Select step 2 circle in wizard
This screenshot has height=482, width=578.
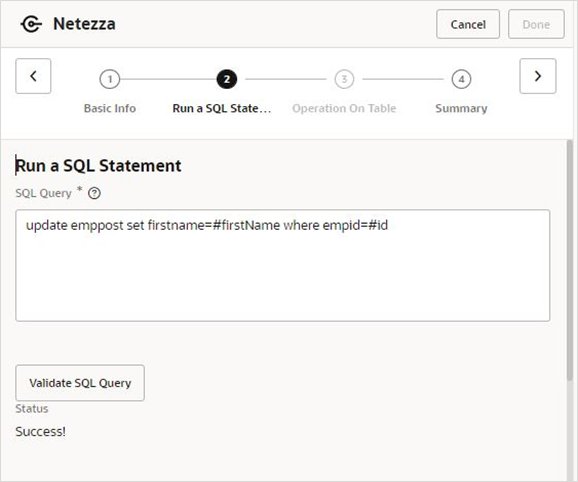coord(227,79)
